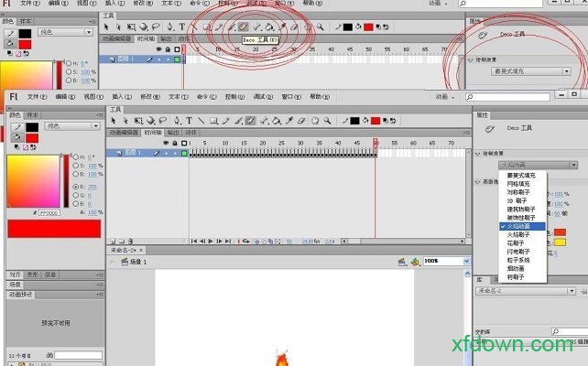Open the 插入 menu in front window
Screen dimensions: 588x366
(x=122, y=97)
